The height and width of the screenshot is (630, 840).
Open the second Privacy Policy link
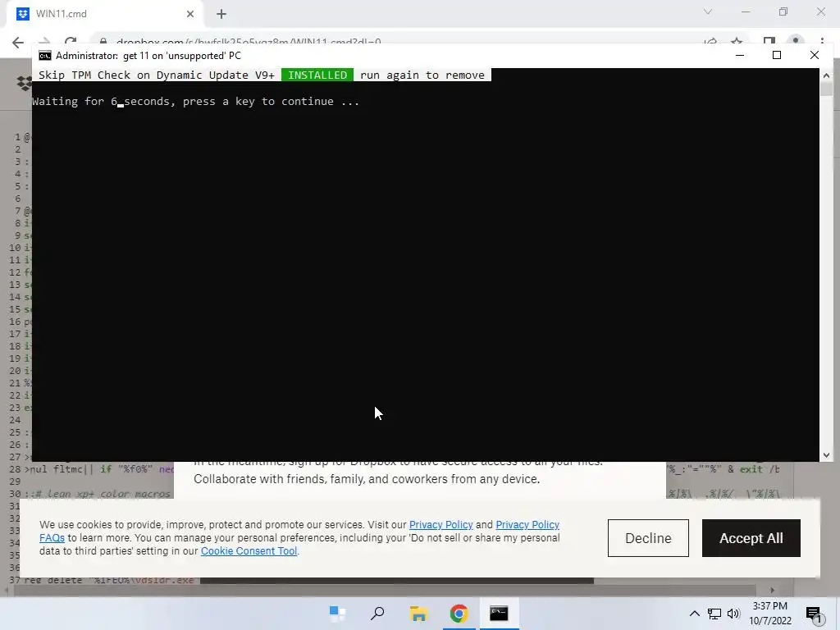click(x=527, y=524)
